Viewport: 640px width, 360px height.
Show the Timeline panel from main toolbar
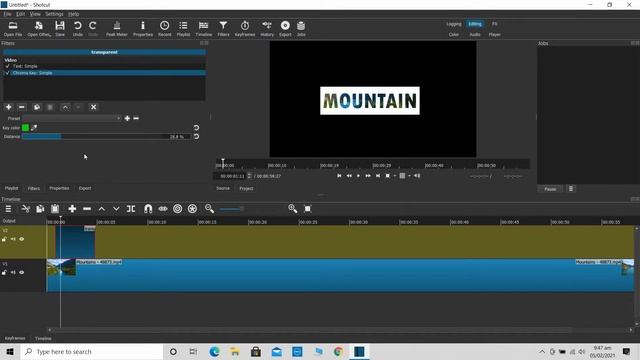[203, 29]
